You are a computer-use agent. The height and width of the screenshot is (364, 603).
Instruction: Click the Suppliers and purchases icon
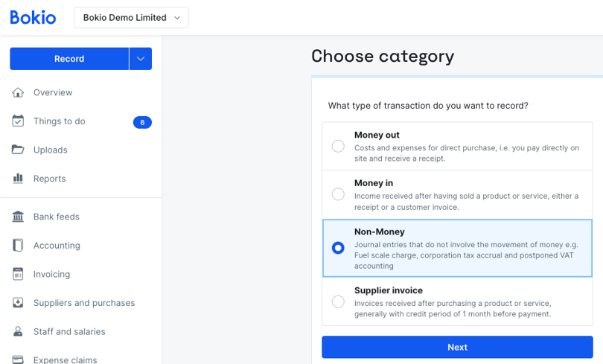click(x=18, y=303)
